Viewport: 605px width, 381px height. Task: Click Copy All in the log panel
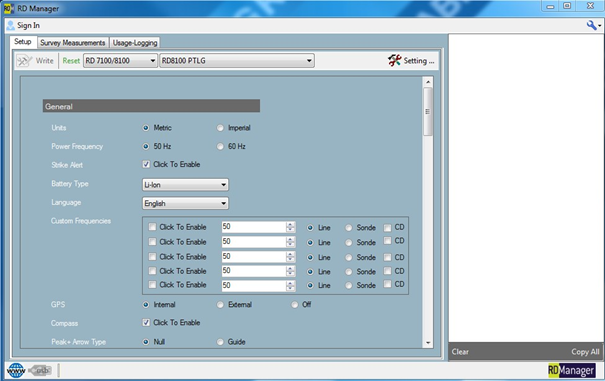[x=585, y=352]
